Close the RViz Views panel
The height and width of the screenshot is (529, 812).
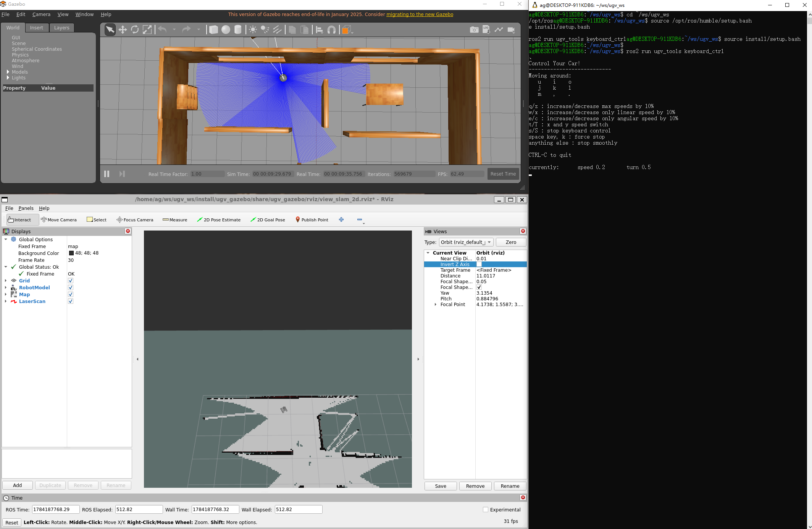pos(523,231)
